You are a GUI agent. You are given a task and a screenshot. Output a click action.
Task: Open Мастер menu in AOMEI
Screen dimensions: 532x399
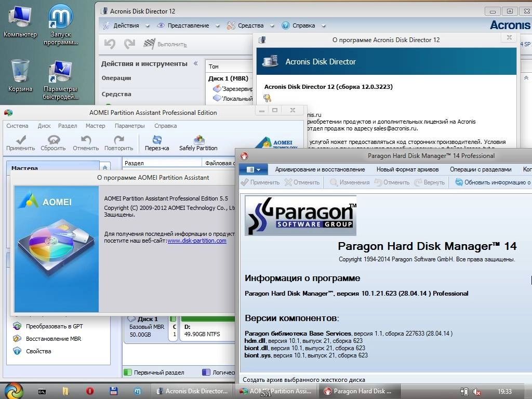click(96, 126)
